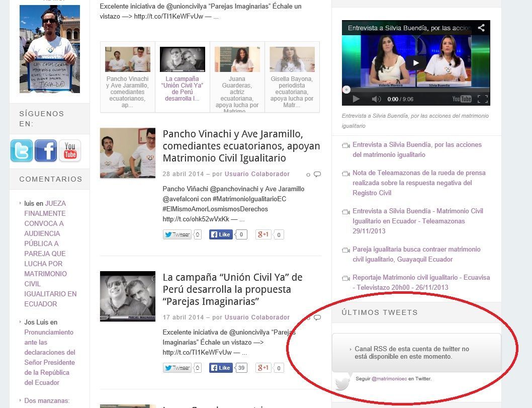Click the Facebook like count 39
The image size is (532, 408).
pyautogui.click(x=241, y=368)
